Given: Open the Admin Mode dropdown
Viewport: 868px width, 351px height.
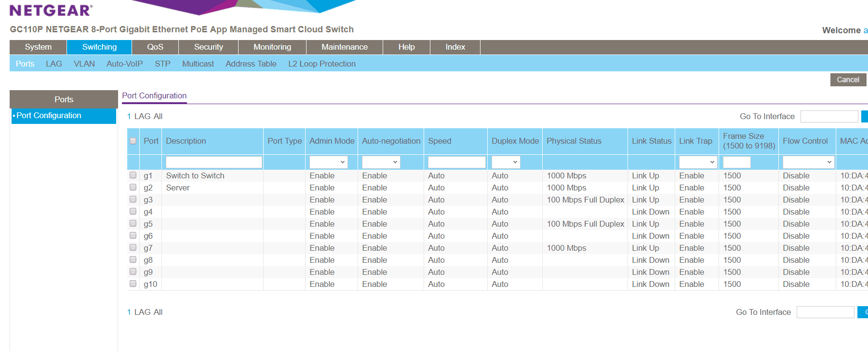Looking at the screenshot, I should click(328, 162).
